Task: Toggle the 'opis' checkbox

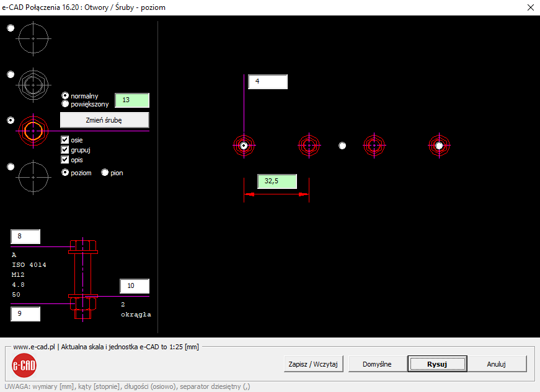Action: 64,160
